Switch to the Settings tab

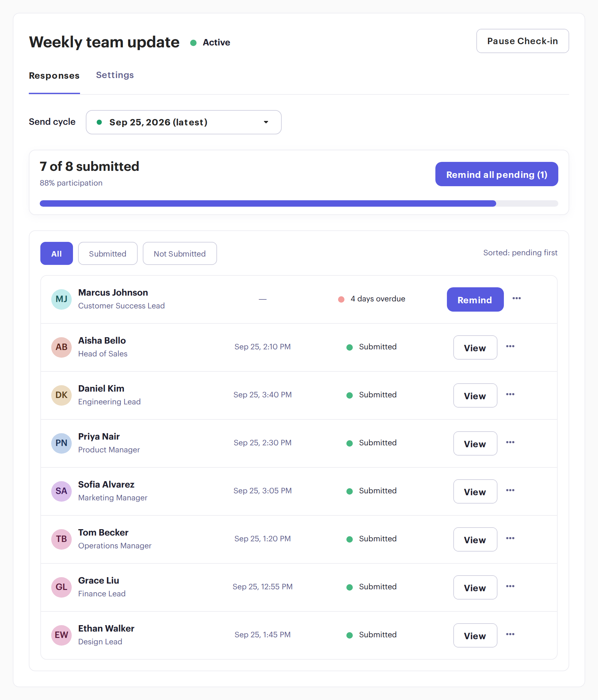115,75
